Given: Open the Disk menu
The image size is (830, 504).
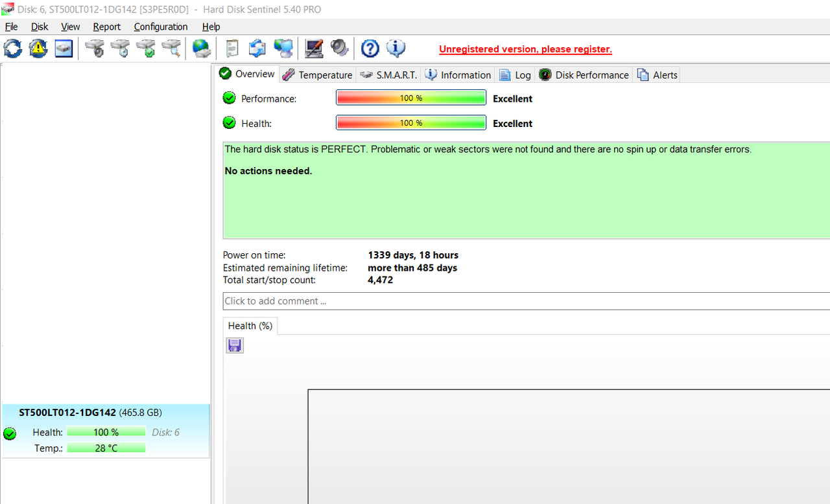Looking at the screenshot, I should (40, 27).
